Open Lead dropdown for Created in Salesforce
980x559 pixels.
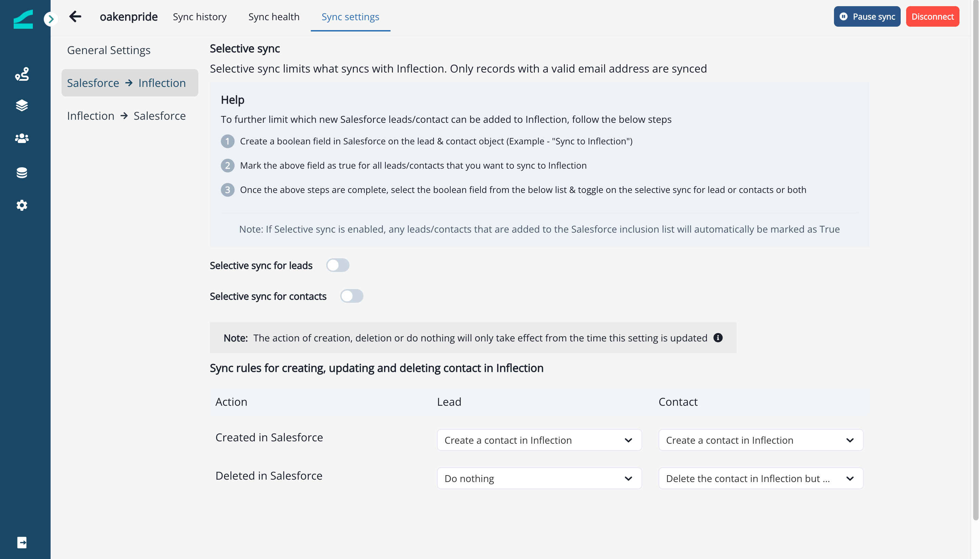tap(539, 440)
